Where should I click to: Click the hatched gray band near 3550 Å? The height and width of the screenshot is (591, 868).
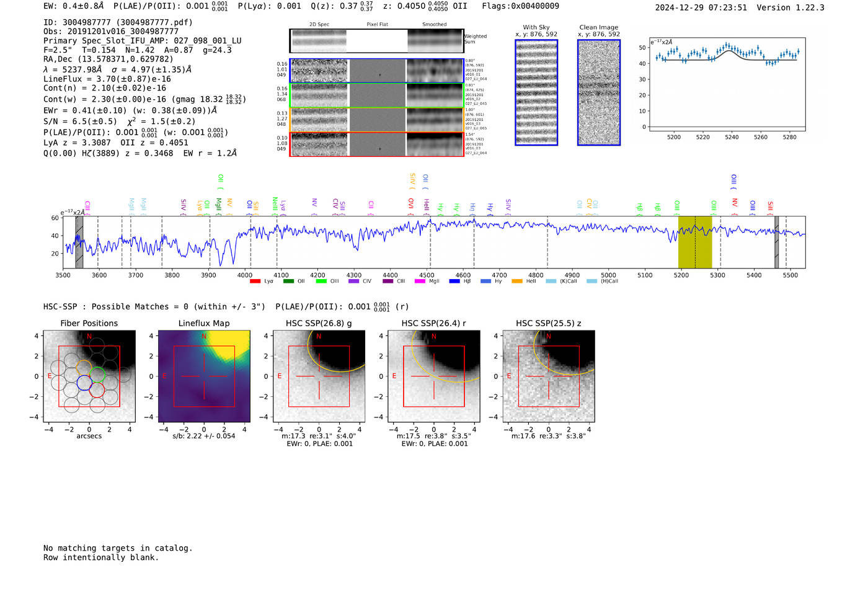point(79,242)
